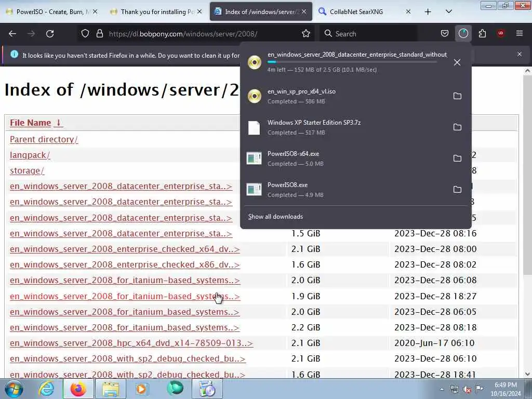
Task: Show all downloads
Action: pos(275,217)
